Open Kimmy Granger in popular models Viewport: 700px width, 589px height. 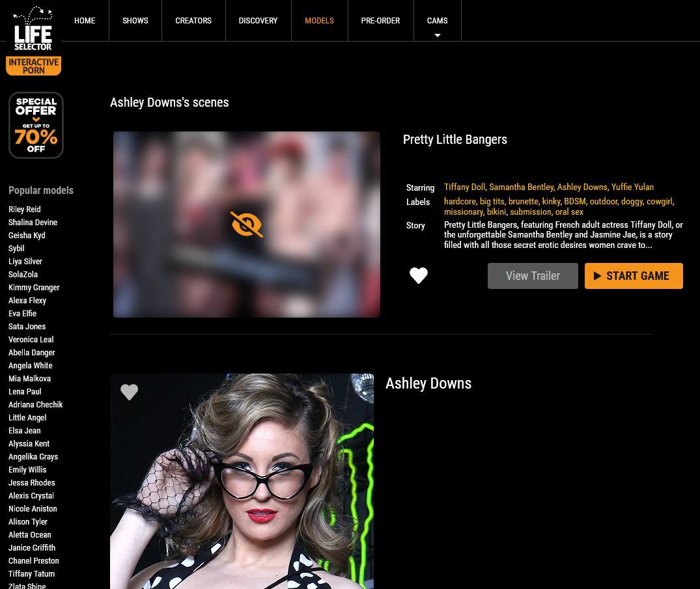pos(34,288)
